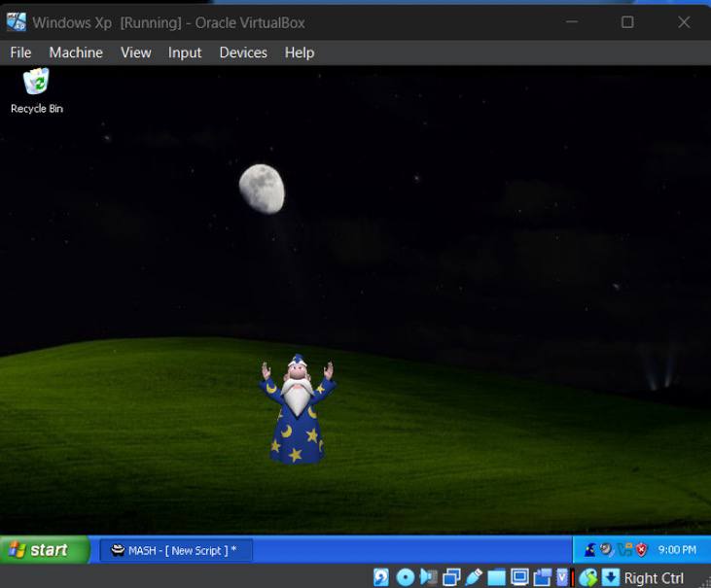Image resolution: width=711 pixels, height=588 pixels.
Task: Open the VirtualBox File menu
Action: click(20, 52)
